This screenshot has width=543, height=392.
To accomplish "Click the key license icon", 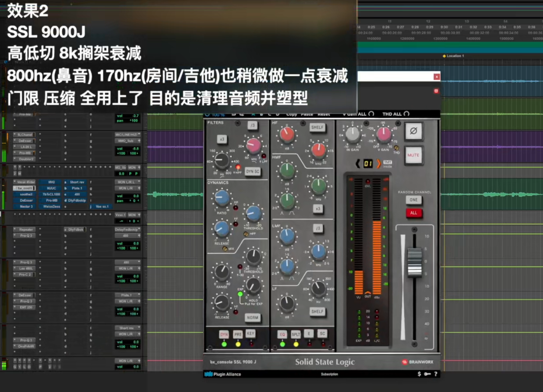I will click(427, 374).
